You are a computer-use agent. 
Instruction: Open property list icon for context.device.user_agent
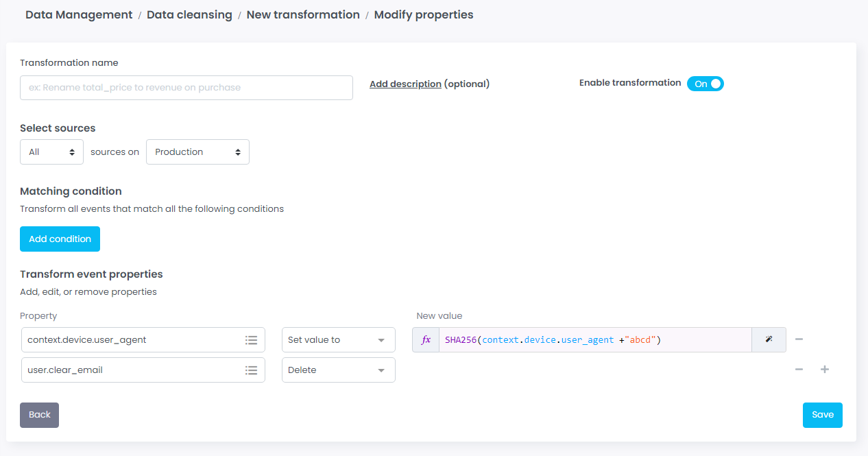tap(251, 340)
